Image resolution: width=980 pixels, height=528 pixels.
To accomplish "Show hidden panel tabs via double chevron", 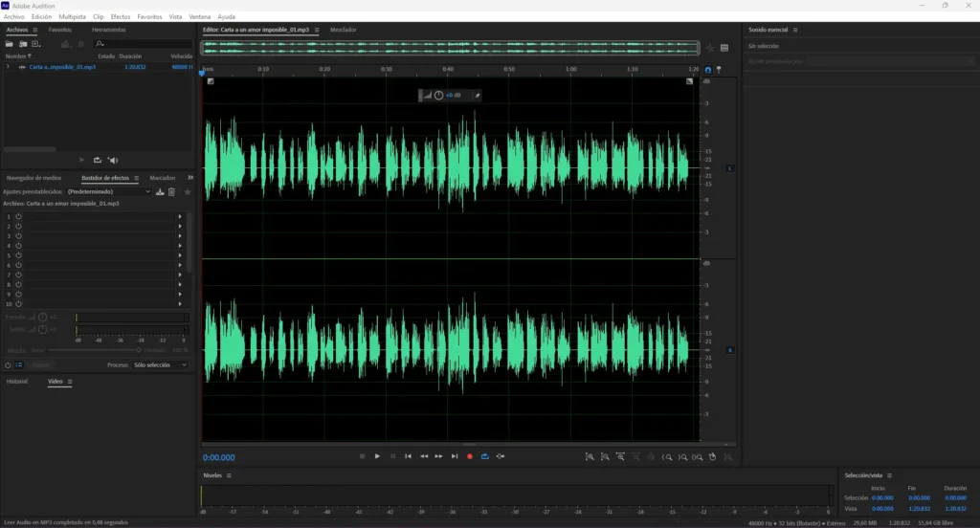I will pyautogui.click(x=190, y=178).
